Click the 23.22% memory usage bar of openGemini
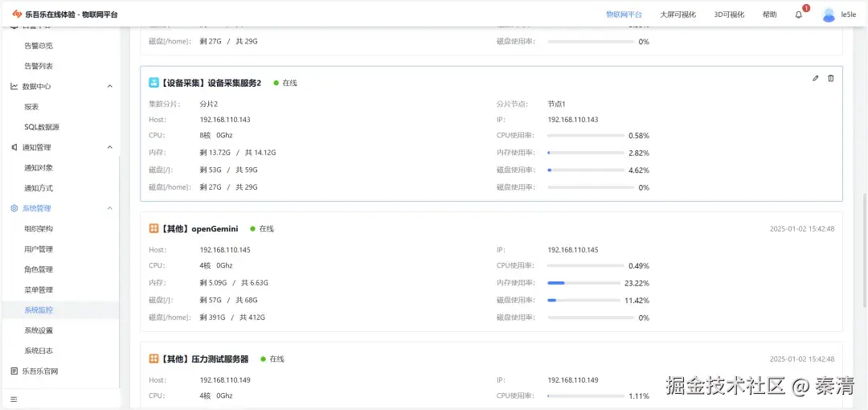The width and height of the screenshot is (868, 410). tap(584, 283)
